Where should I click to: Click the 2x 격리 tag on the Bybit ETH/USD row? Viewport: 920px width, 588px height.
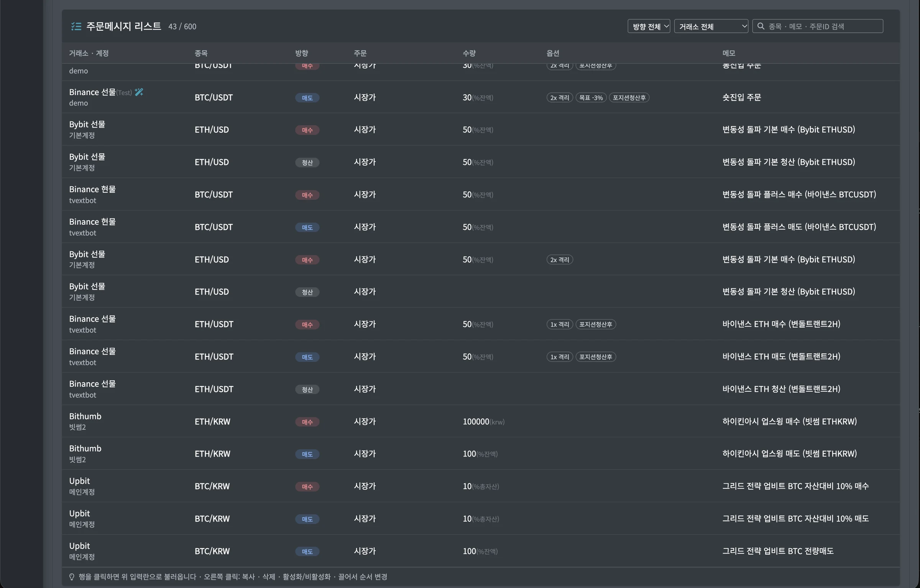coord(560,260)
